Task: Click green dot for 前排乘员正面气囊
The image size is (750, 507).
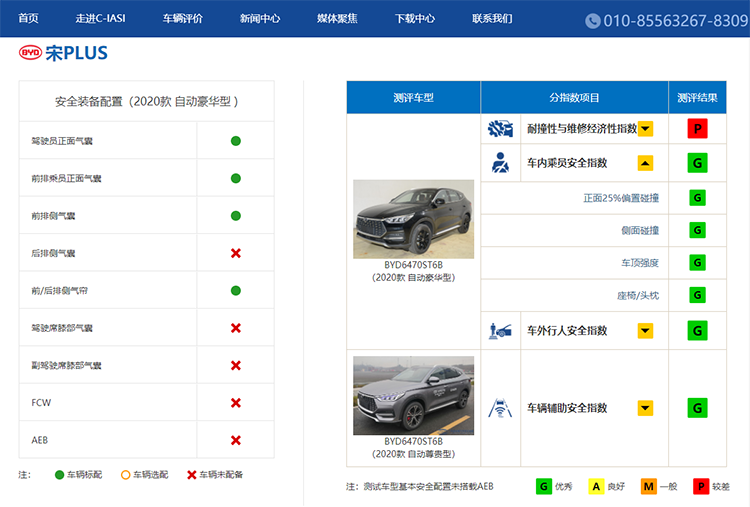Action: [x=236, y=178]
